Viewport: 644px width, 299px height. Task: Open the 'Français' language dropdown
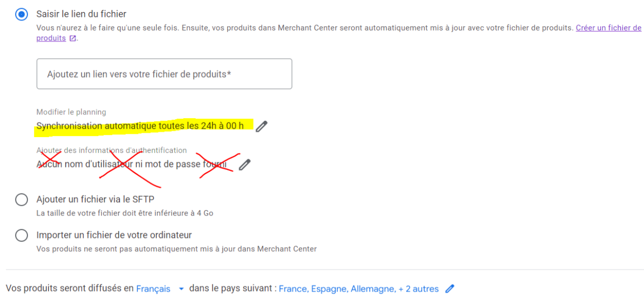tap(160, 288)
